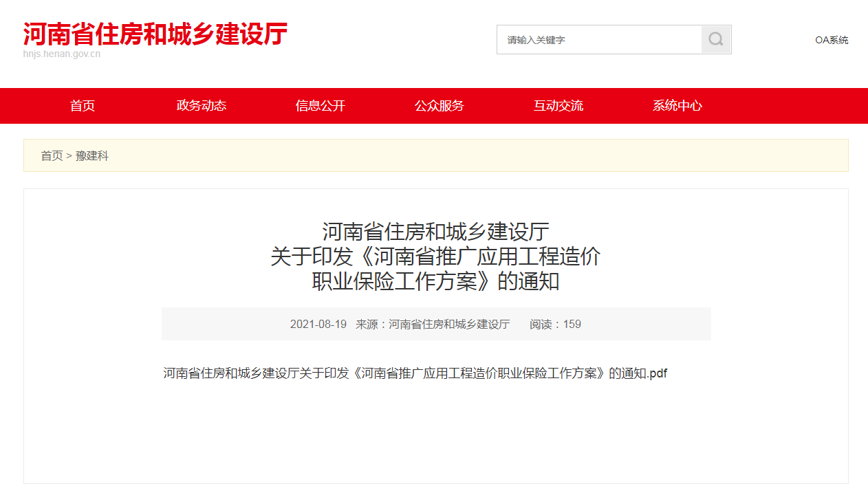
Task: Open the OA系统 link
Action: (832, 40)
